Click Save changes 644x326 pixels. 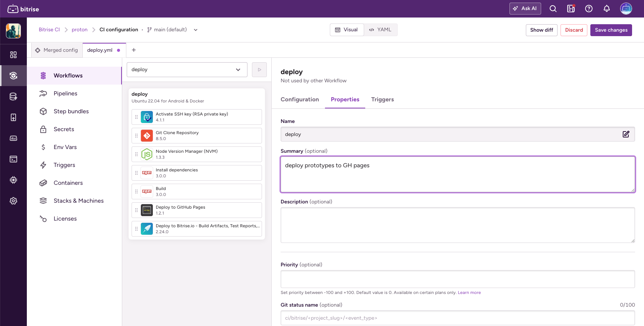611,30
